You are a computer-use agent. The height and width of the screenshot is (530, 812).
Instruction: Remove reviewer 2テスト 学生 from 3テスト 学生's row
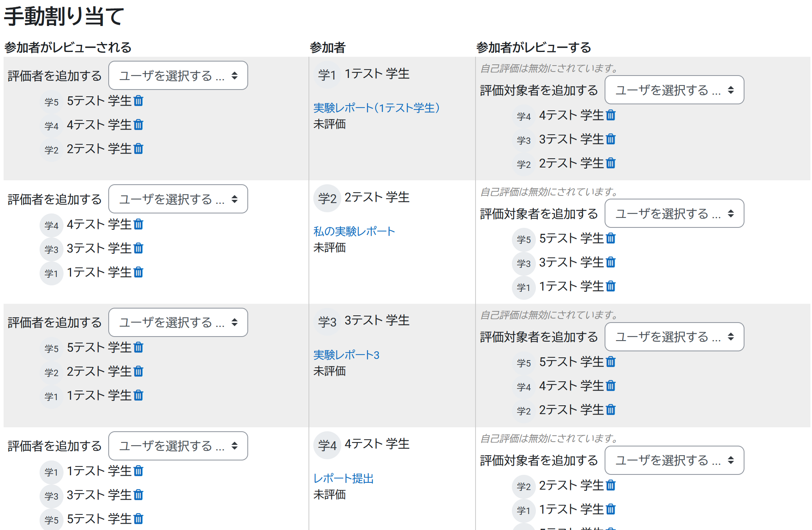(x=138, y=371)
